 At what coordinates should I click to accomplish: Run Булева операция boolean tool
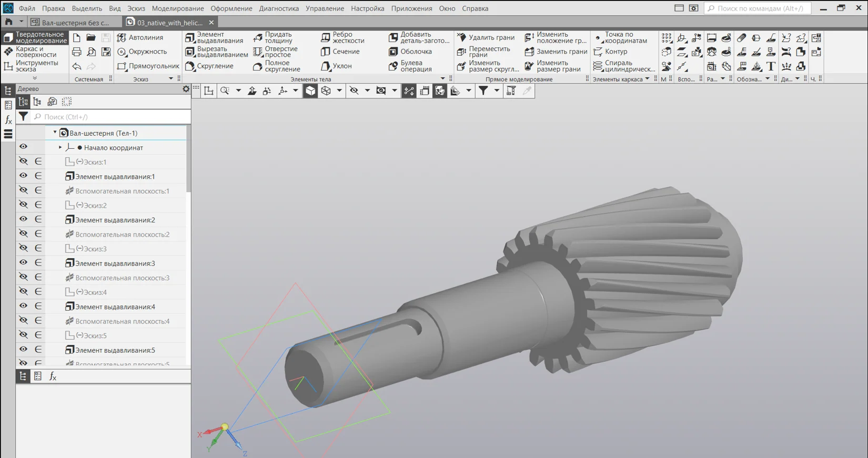click(x=410, y=66)
